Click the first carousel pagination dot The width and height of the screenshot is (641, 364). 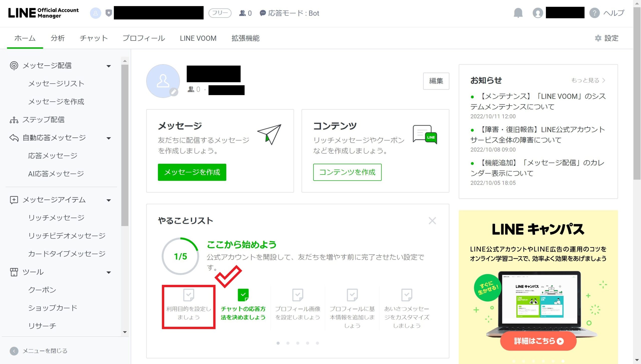[x=278, y=343]
